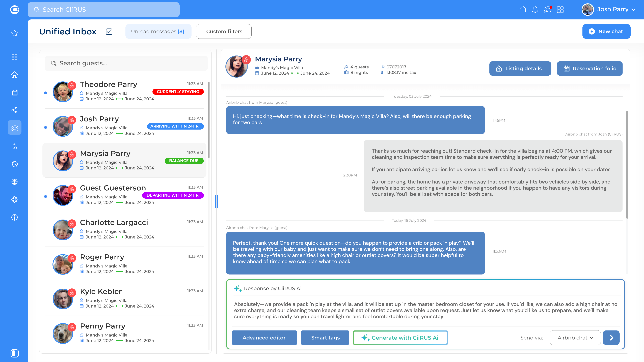The width and height of the screenshot is (644, 362).
Task: Toggle the Unified Inbox select-all checkbox
Action: click(x=109, y=32)
